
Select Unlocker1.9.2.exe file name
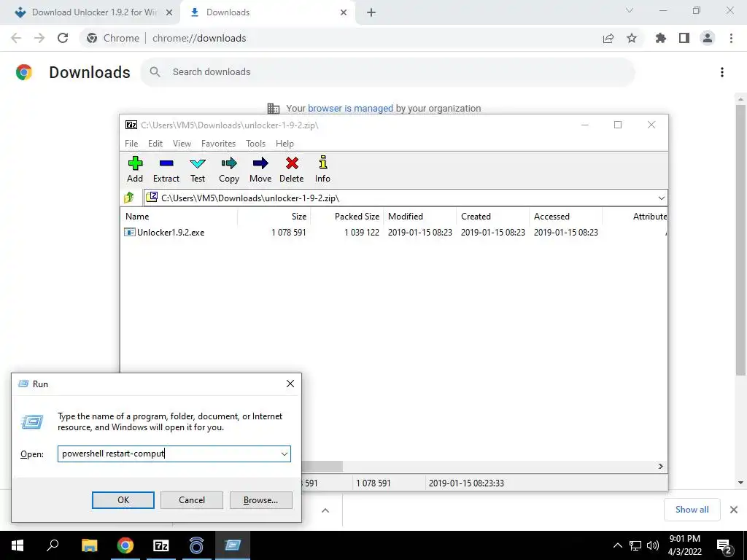[x=171, y=233]
